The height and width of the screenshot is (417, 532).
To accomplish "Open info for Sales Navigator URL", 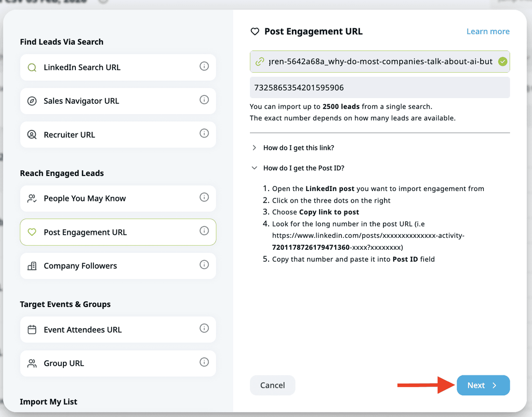I will (x=204, y=100).
